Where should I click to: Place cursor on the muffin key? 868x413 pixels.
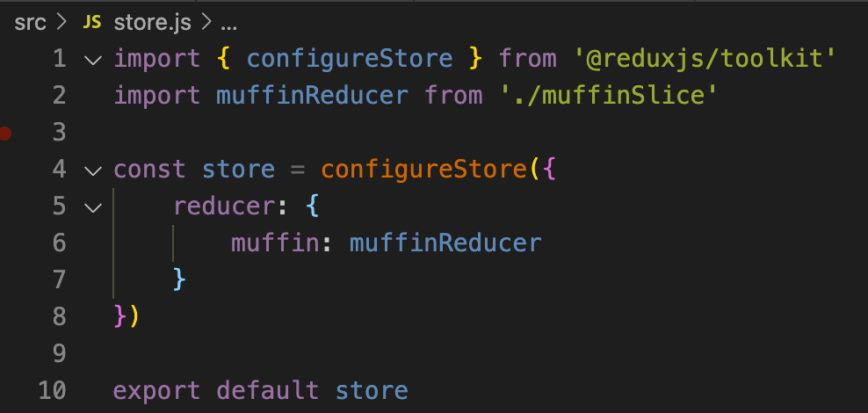click(276, 243)
